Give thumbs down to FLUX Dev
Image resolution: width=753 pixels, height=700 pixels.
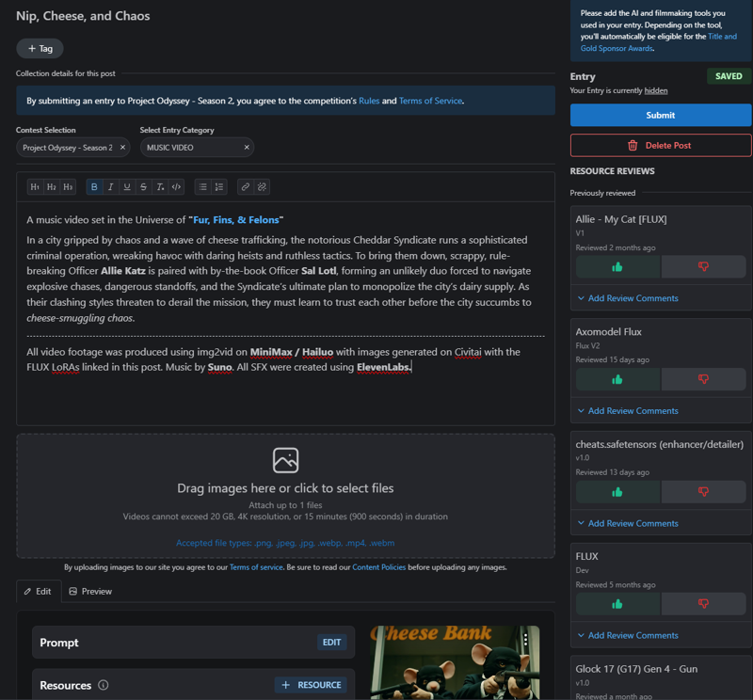point(703,604)
